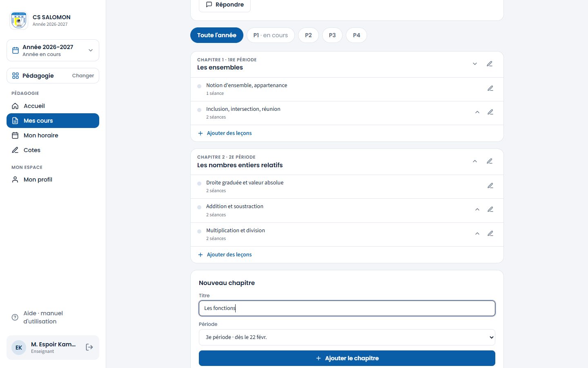Screen dimensions: 588x368
Task: Add lessons to chapter Les ensembles
Action: (225, 133)
